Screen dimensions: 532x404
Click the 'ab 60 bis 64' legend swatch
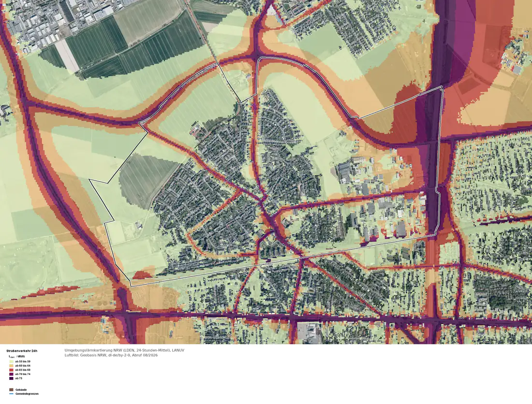coord(11,366)
